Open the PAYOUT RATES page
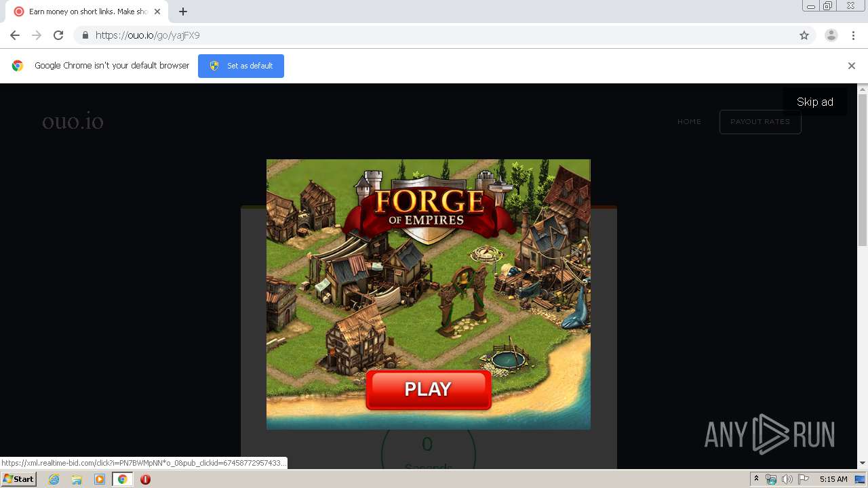 pos(760,122)
